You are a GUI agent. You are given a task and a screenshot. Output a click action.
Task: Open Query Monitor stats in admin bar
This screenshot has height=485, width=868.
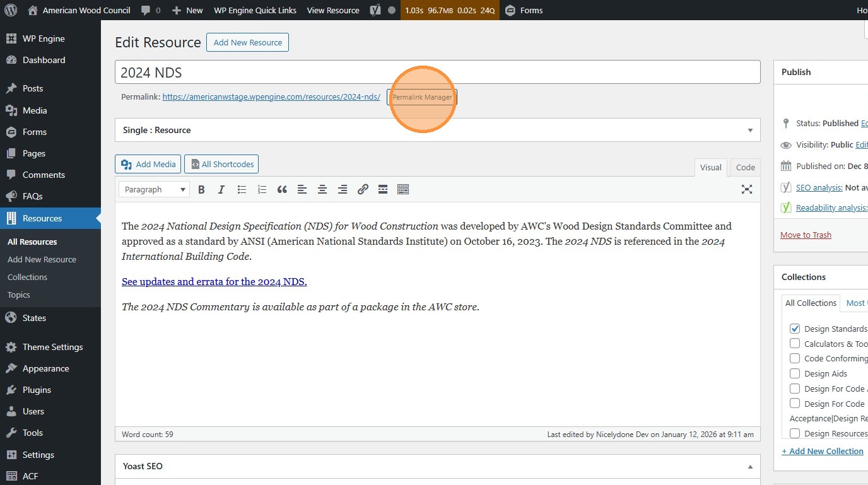(x=450, y=10)
